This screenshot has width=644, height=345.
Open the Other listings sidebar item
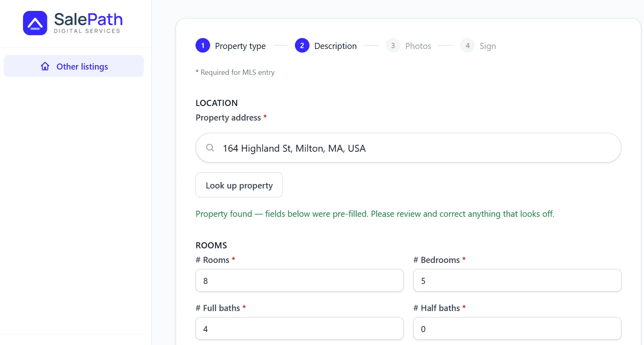pos(74,66)
